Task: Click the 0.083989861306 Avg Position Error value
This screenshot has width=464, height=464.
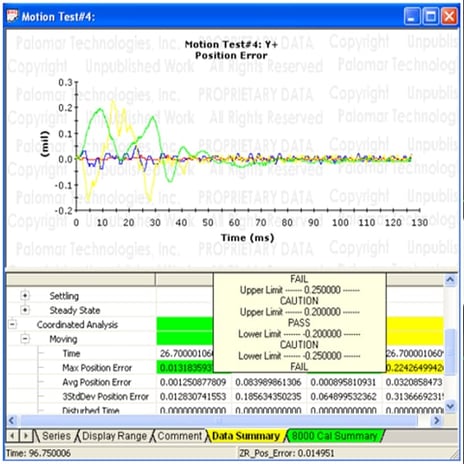Action: (x=268, y=382)
